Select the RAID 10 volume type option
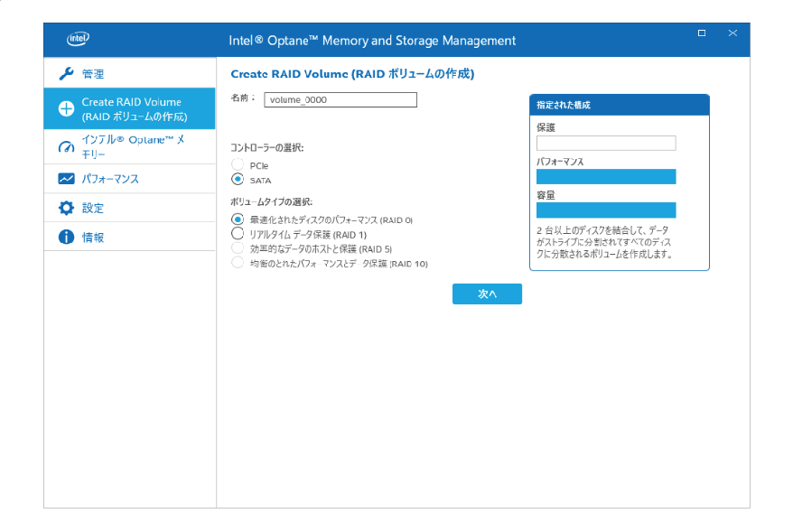This screenshot has width=793, height=532. pos(238,263)
